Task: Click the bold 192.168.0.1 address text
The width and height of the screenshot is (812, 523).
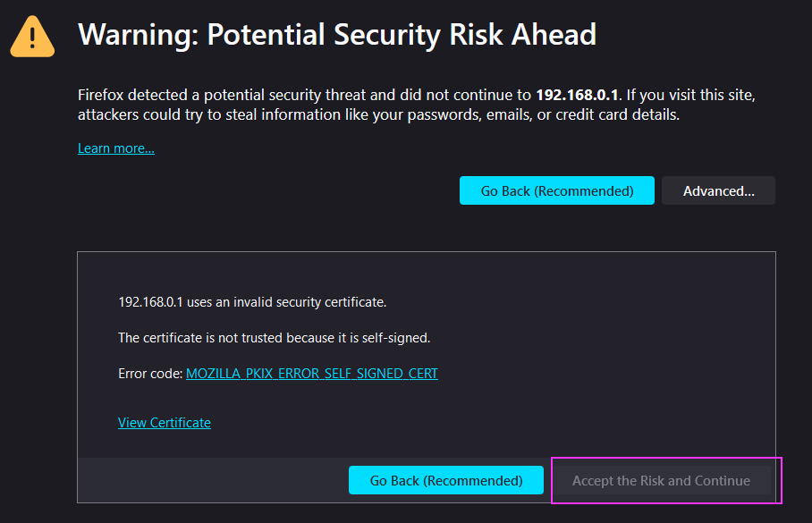Action: tap(577, 95)
